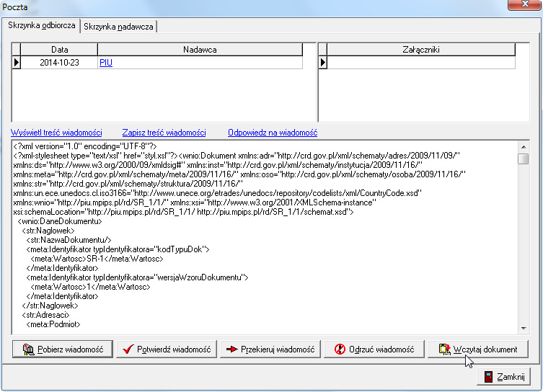Screen dimensions: 543x392
Task: Click the Pobierz wiadomość button label
Action: (x=70, y=349)
